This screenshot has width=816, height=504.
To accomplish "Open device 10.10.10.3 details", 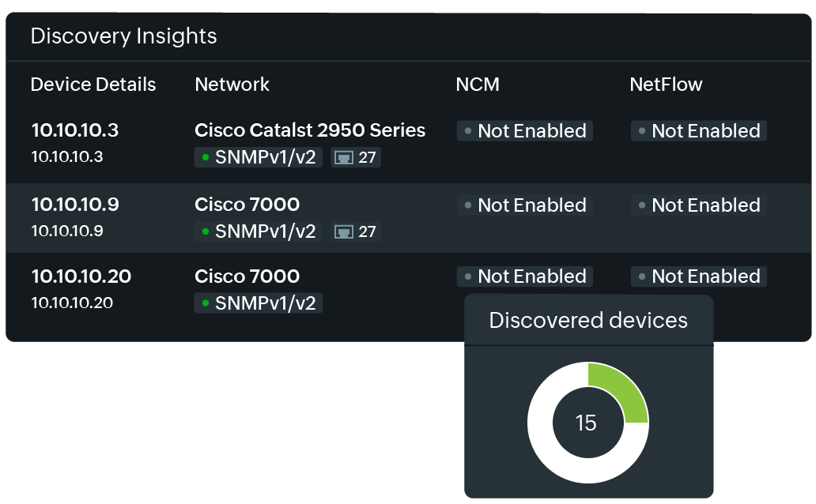I will (x=75, y=130).
